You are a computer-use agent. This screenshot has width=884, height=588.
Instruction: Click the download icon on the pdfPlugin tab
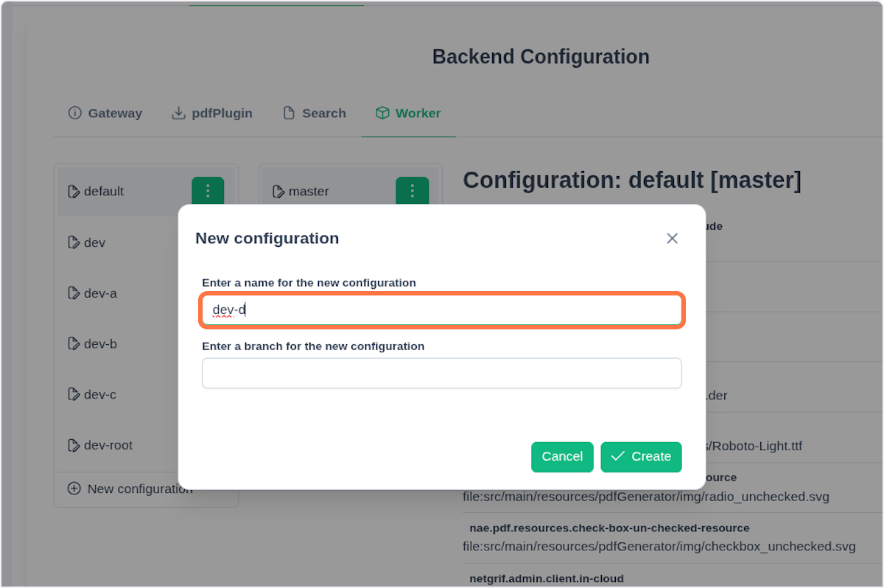pyautogui.click(x=178, y=113)
